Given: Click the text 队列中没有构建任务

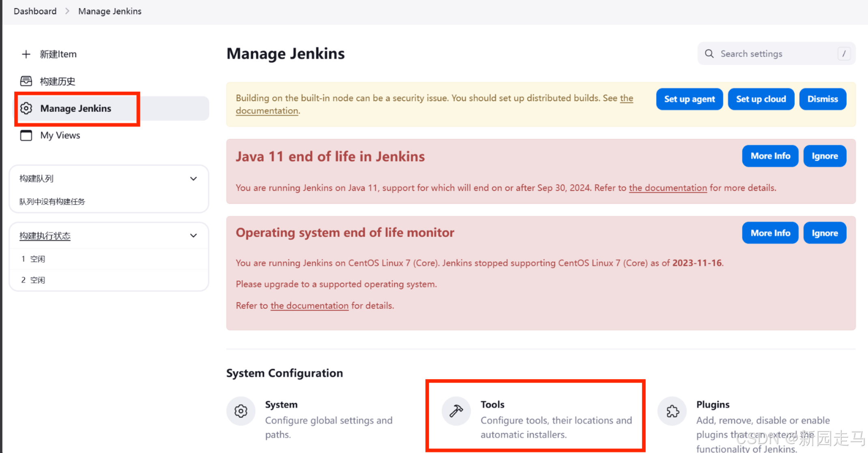Looking at the screenshot, I should pyautogui.click(x=52, y=201).
